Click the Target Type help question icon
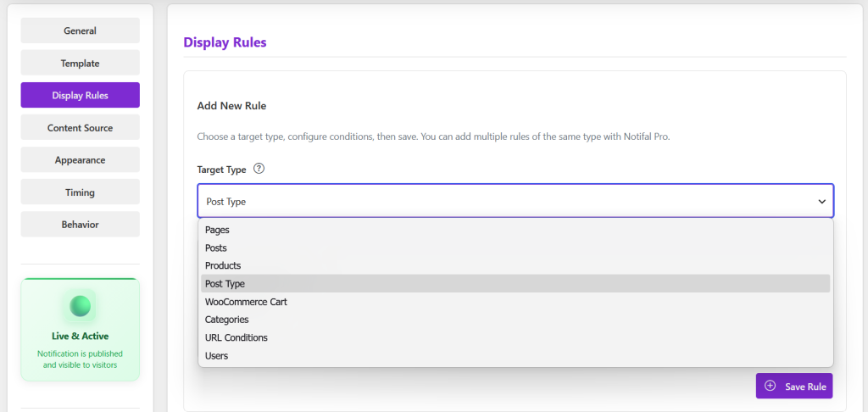The height and width of the screenshot is (412, 868). (x=259, y=170)
